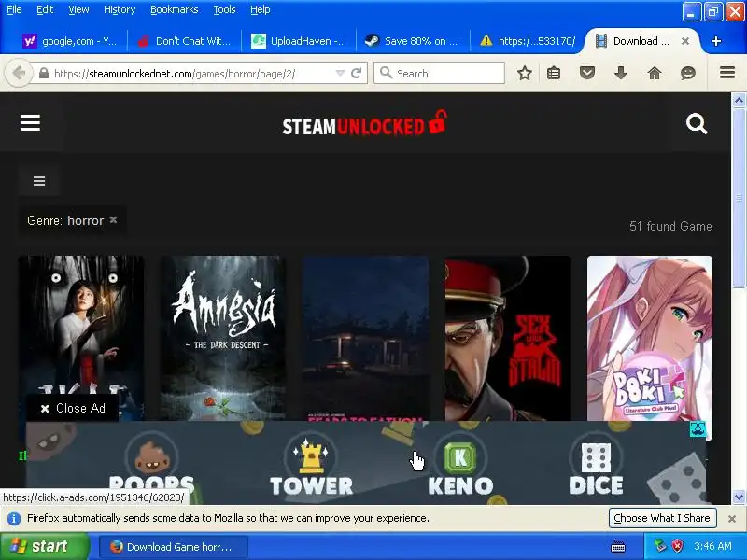Viewport: 747px width, 560px height.
Task: Switch to the Don't Chat Wit... tab
Action: (185, 41)
